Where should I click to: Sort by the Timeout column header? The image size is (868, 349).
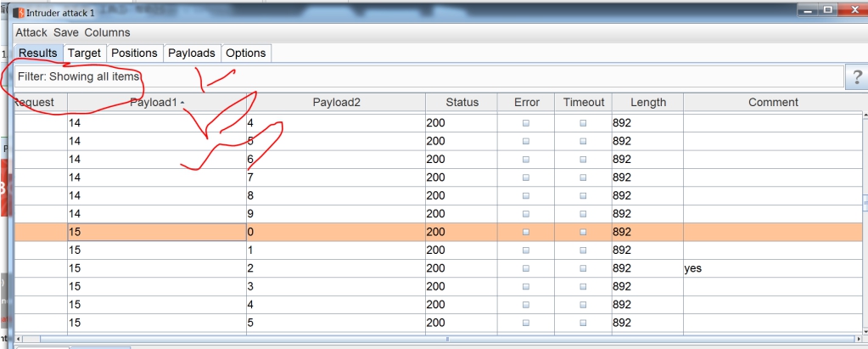[x=584, y=103]
